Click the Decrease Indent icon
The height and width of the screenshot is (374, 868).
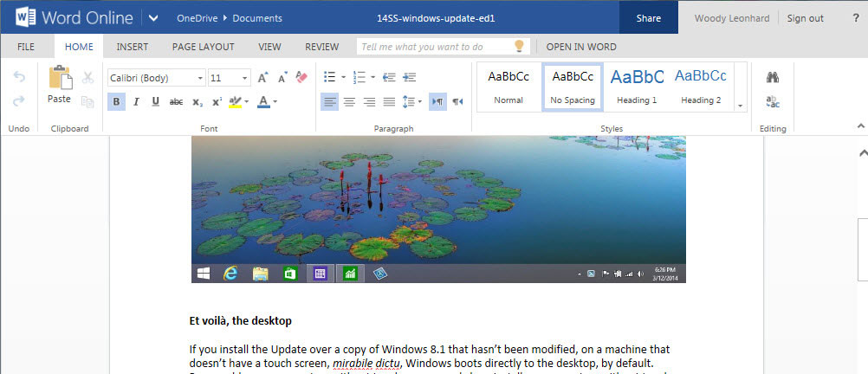(389, 77)
